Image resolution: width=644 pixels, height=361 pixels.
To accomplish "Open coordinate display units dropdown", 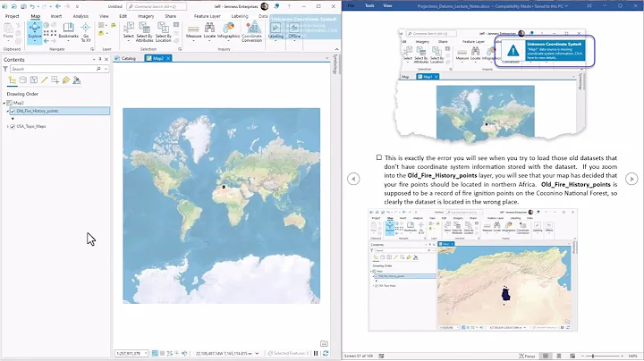I will pyautogui.click(x=257, y=353).
